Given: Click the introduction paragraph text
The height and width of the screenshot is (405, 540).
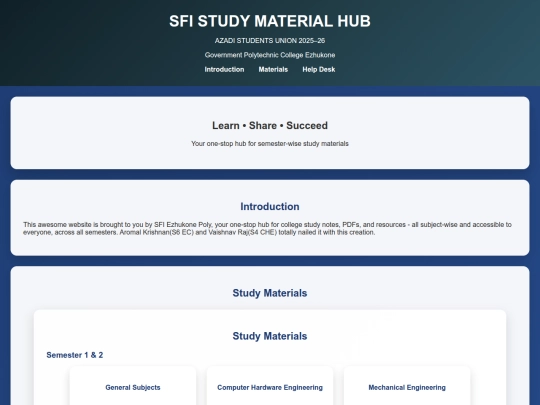Looking at the screenshot, I should (268, 228).
